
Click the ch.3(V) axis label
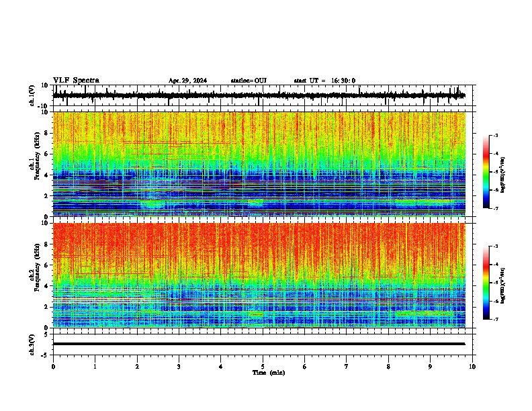[x=32, y=345]
